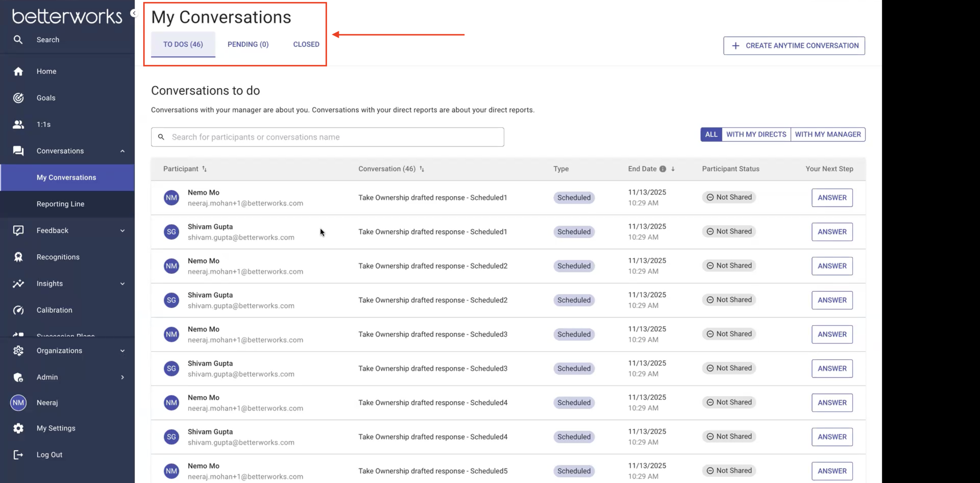Select the All filter toggle

(x=711, y=134)
